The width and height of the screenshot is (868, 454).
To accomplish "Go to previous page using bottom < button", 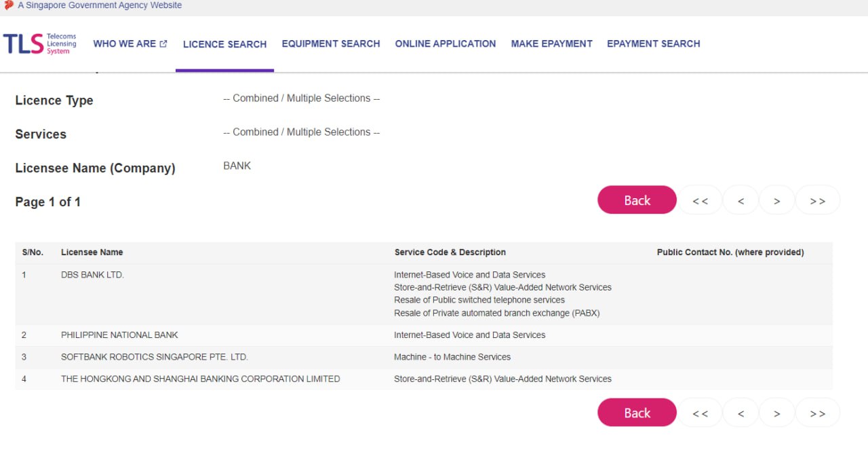I will 741,413.
